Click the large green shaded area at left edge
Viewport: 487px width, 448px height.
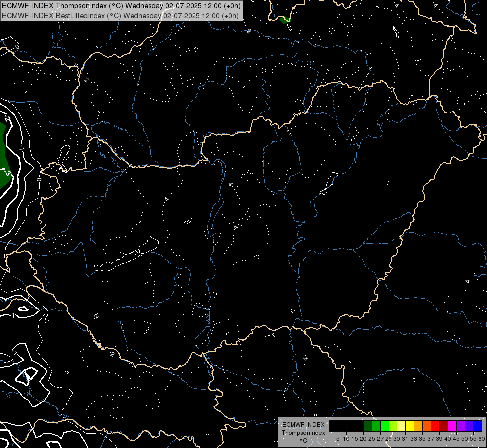4,155
